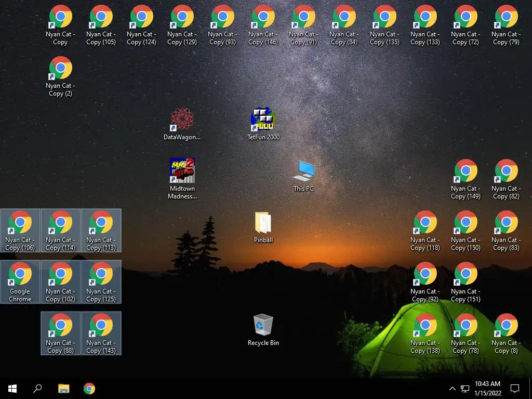Select Nyan Cat - Copy (78) shortcut
The height and width of the screenshot is (399, 532).
[466, 334]
